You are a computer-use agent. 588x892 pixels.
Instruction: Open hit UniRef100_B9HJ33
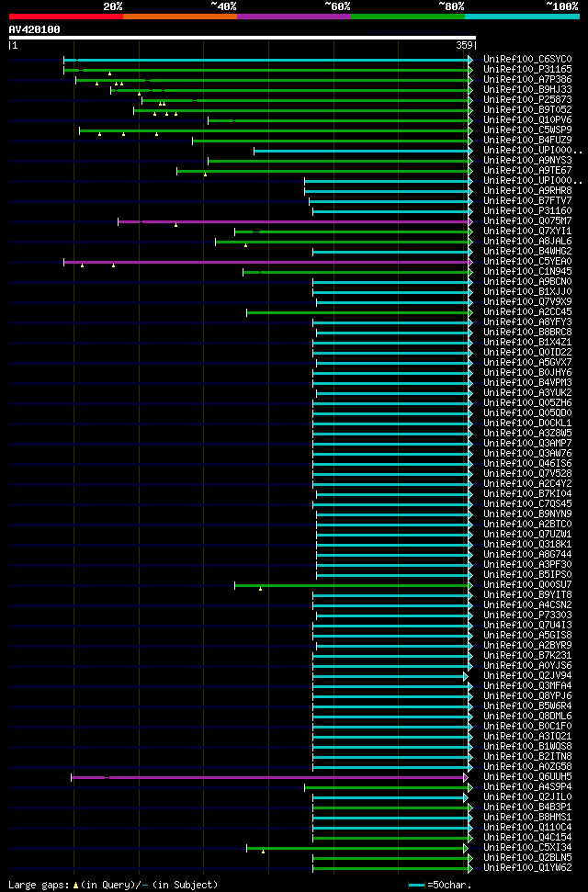coord(527,90)
